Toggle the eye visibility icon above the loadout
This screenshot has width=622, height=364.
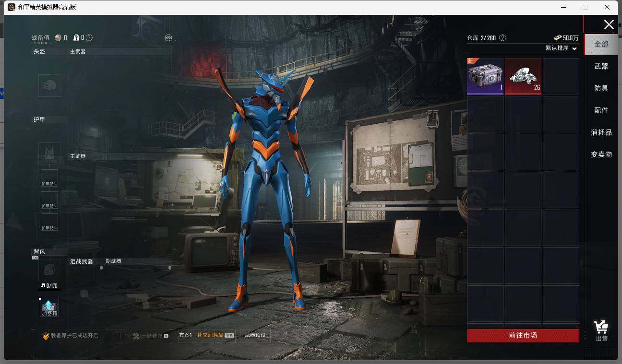(x=168, y=37)
